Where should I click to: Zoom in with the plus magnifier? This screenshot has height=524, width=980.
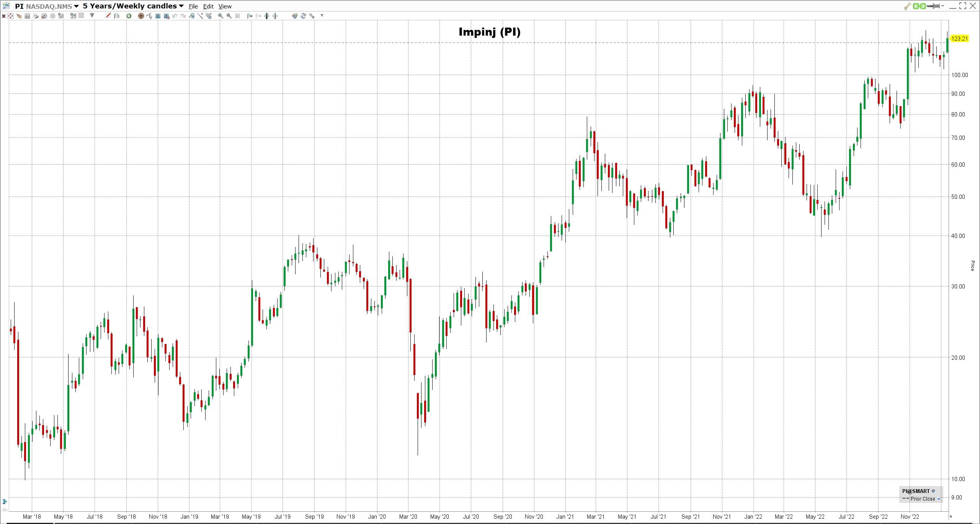(x=220, y=16)
